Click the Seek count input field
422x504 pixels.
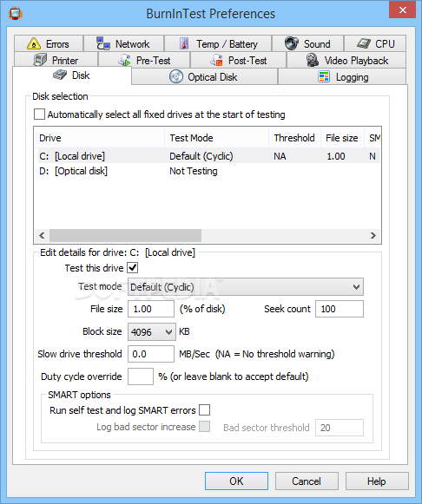click(x=340, y=309)
